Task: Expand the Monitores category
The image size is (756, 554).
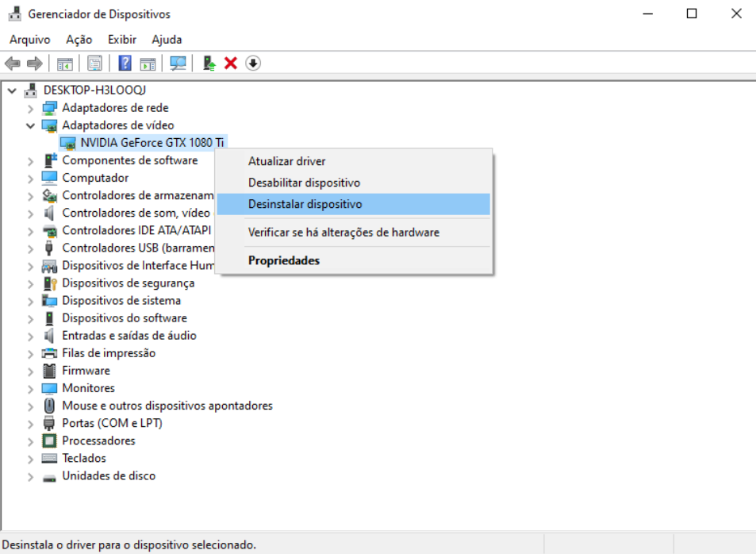Action: click(29, 387)
